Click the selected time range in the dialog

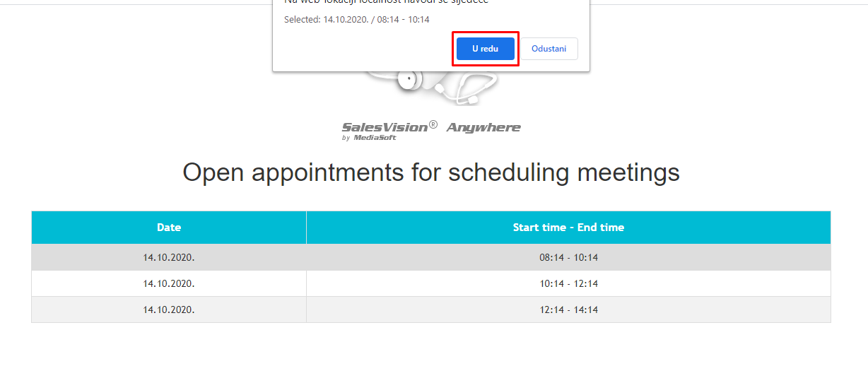pos(404,20)
